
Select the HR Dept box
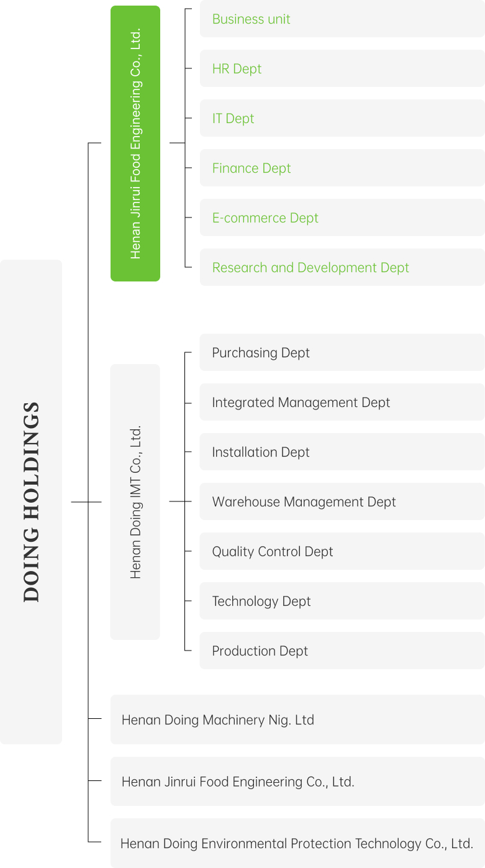tap(342, 68)
